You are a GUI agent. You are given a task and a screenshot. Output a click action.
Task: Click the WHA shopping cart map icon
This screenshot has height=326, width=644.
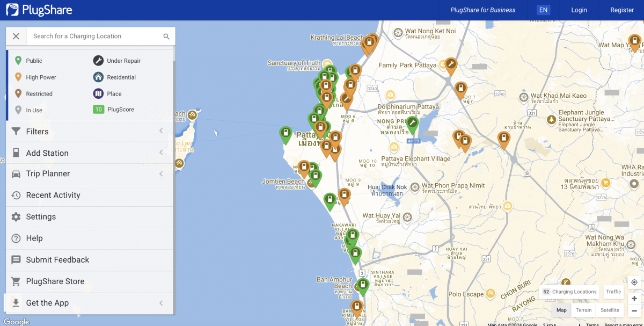point(605,183)
